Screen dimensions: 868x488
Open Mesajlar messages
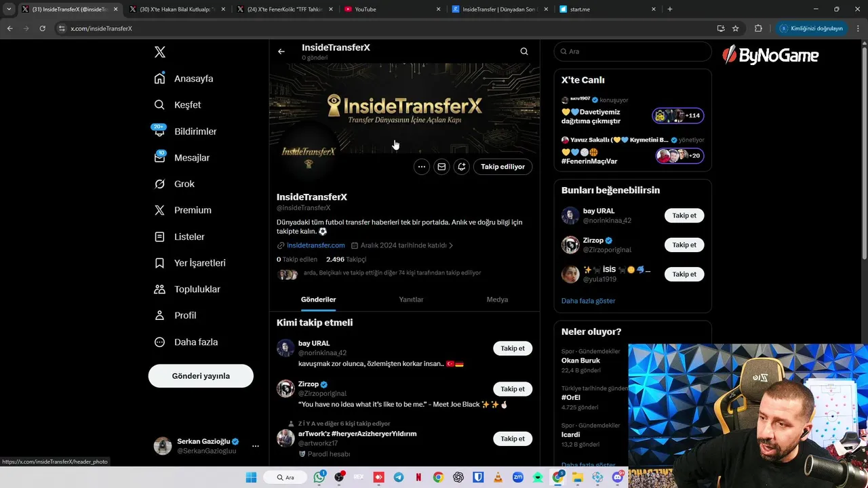tap(182, 157)
